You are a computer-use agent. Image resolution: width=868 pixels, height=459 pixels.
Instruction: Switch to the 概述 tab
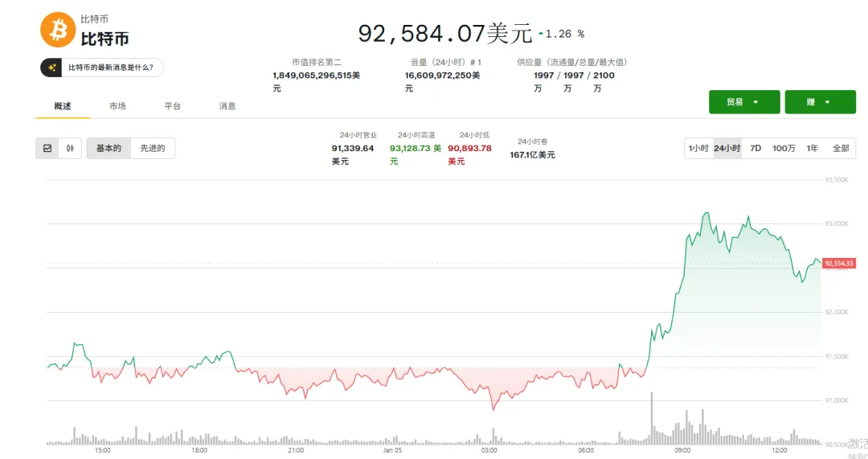coord(63,106)
